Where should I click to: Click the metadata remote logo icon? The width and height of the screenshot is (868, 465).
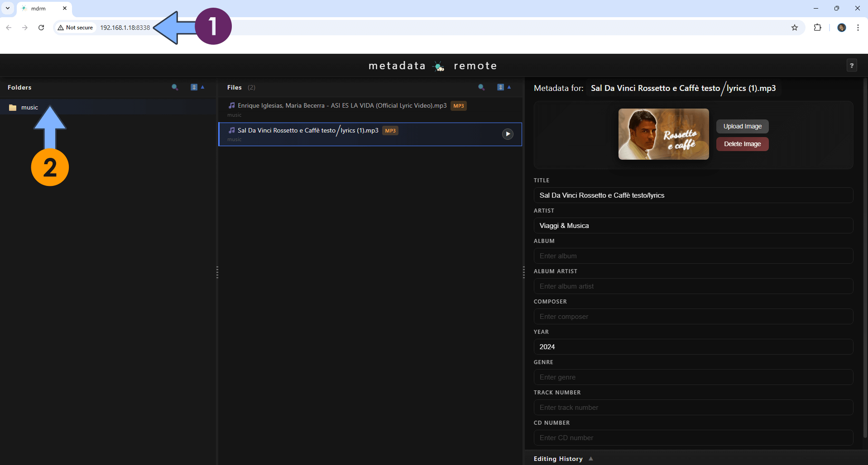coord(439,66)
